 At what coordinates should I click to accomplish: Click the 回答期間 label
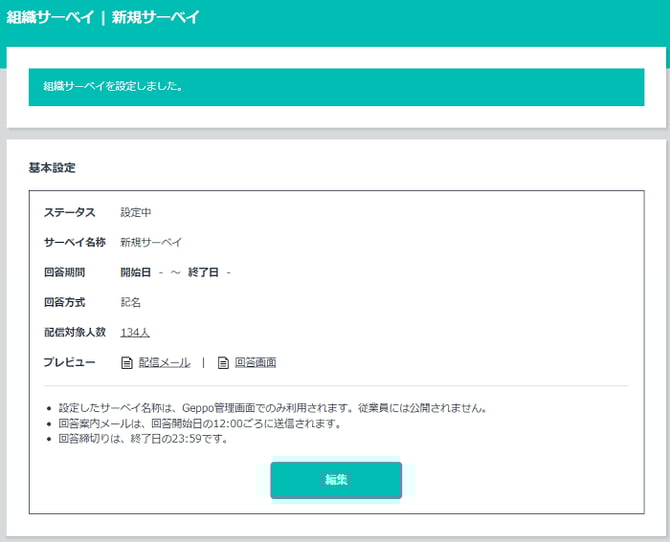click(64, 272)
